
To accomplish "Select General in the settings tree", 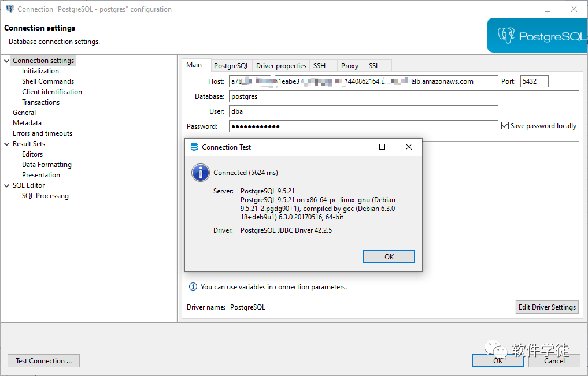I will pos(24,113).
